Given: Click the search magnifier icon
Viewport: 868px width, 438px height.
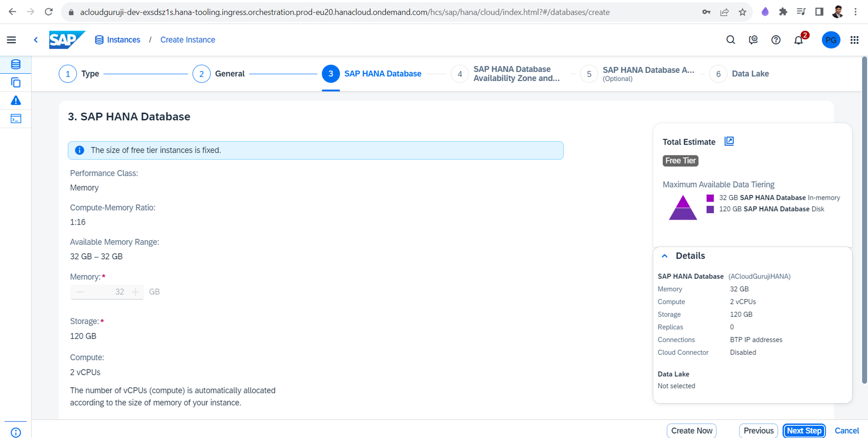Looking at the screenshot, I should point(730,40).
